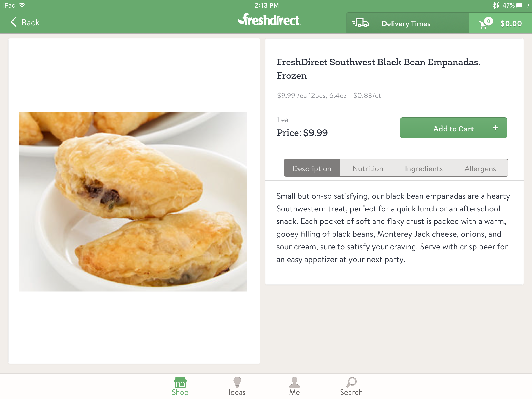Show the Ingredients tab
This screenshot has height=399, width=532.
pos(424,168)
